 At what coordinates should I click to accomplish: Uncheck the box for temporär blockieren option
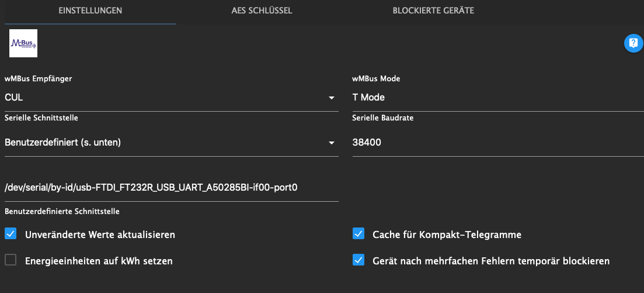[358, 260]
